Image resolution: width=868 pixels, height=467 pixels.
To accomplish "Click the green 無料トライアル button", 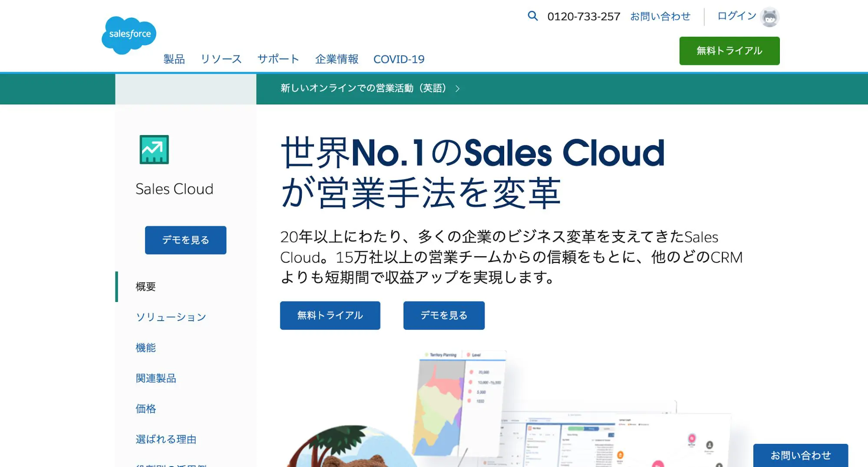I will 729,51.
